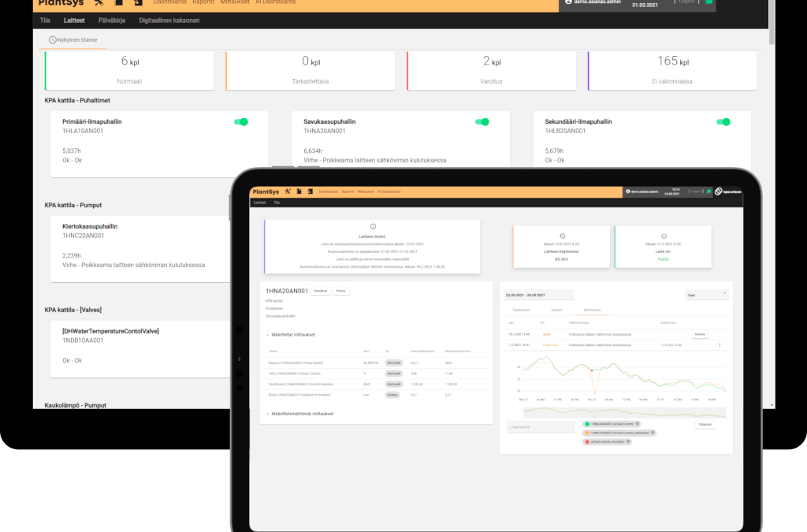Viewport: 807px width, 532px height.
Task: Click the Korkea status badge on the Run row
Action: click(x=392, y=395)
